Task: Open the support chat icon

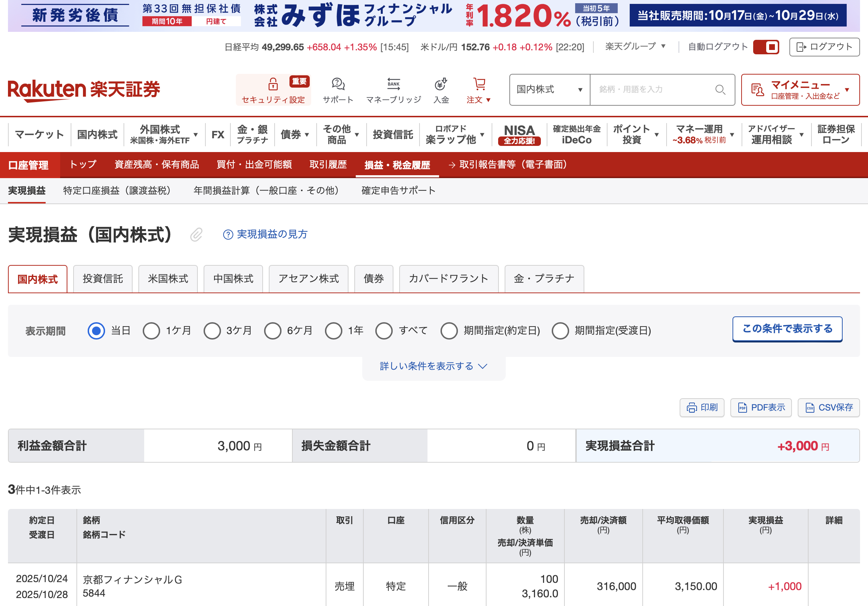Action: point(338,84)
